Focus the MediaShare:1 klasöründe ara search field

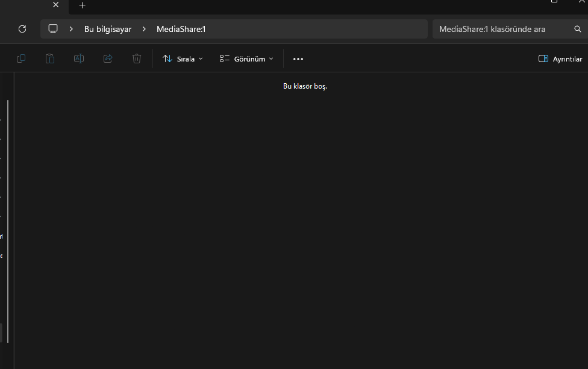click(504, 29)
